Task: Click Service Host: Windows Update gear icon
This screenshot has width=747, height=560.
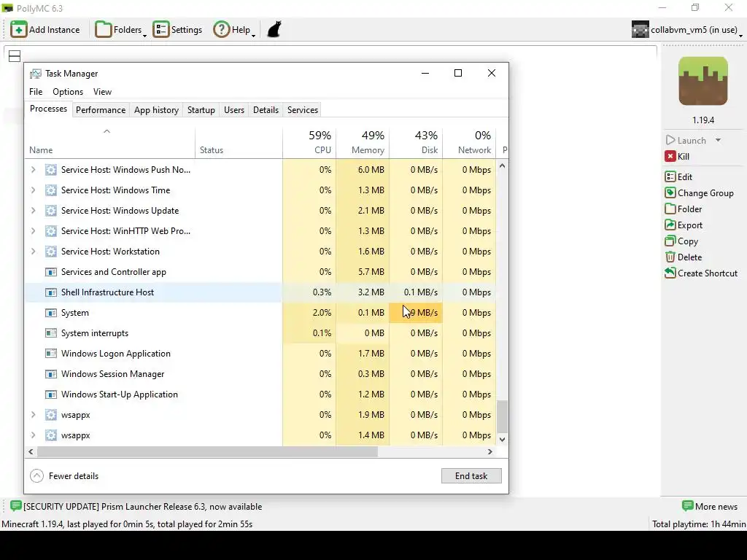Action: 51,211
